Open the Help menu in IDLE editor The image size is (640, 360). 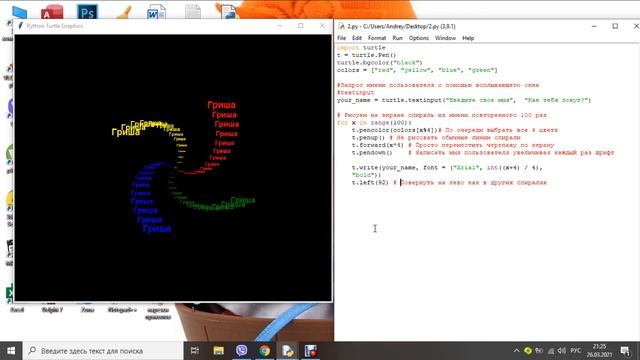coord(468,38)
